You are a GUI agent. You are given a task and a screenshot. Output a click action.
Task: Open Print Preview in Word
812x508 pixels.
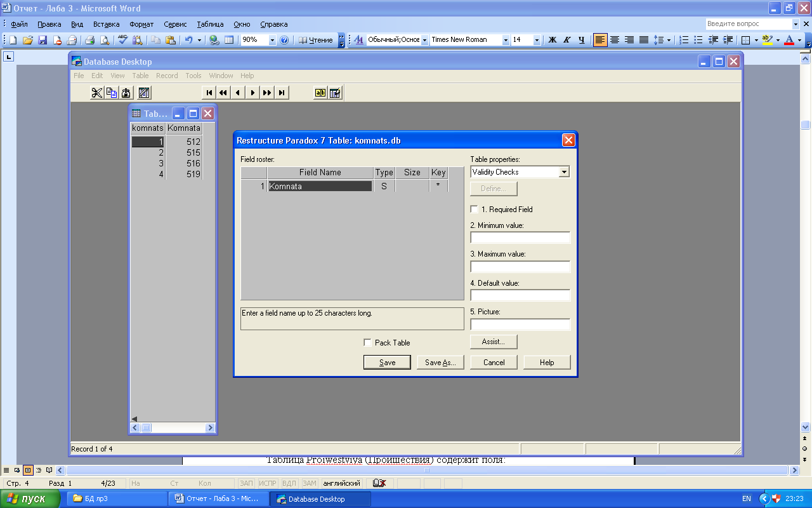105,40
